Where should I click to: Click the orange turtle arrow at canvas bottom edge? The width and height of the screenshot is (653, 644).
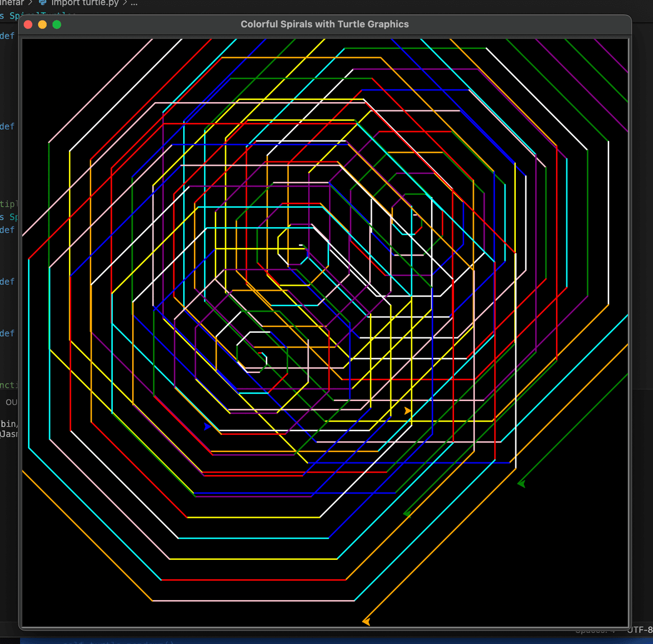(366, 621)
